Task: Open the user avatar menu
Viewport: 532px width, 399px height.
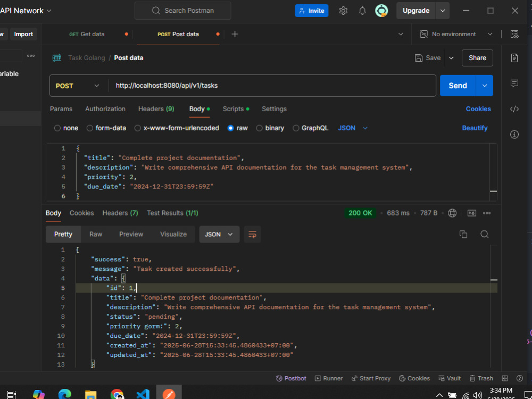Action: click(381, 11)
